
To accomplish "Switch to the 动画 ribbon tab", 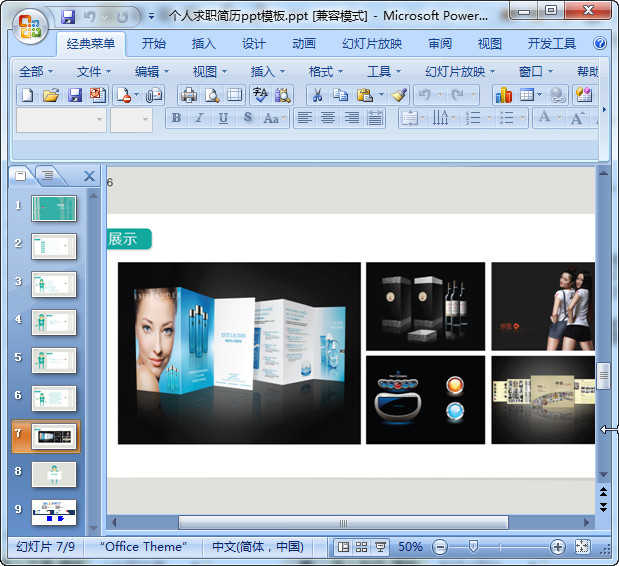I will coord(304,43).
